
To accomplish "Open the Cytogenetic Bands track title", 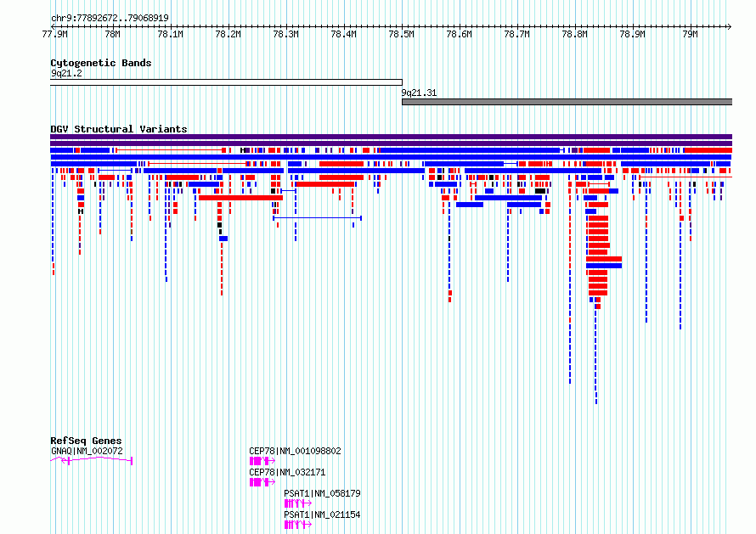I will (101, 63).
